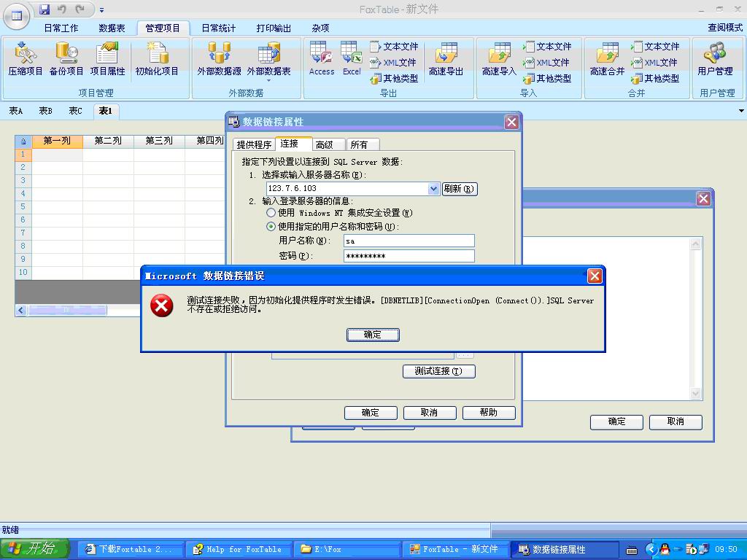
Task: Open the 杂项 ribbon tab
Action: click(x=320, y=28)
